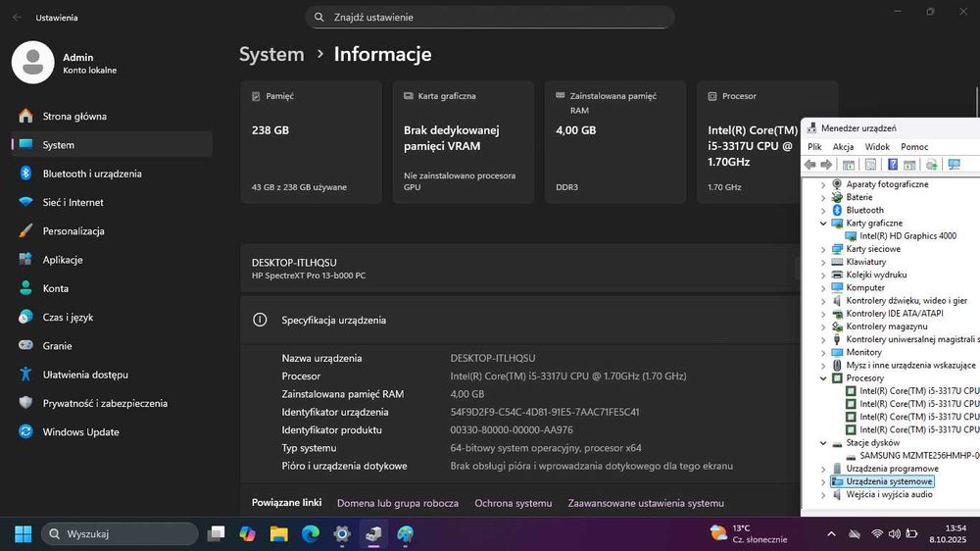Click volume icon in system tray
The image size is (980, 551).
coord(895,534)
